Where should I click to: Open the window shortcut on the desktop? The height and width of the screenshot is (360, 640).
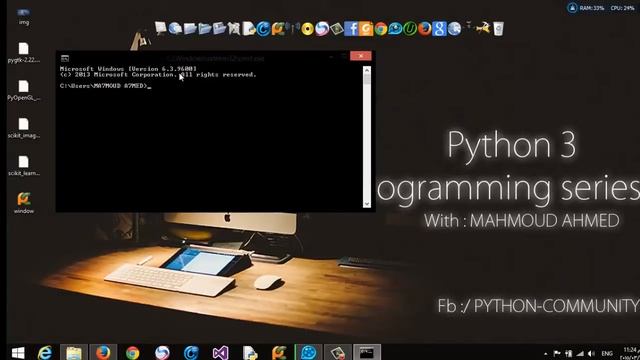coord(24,203)
